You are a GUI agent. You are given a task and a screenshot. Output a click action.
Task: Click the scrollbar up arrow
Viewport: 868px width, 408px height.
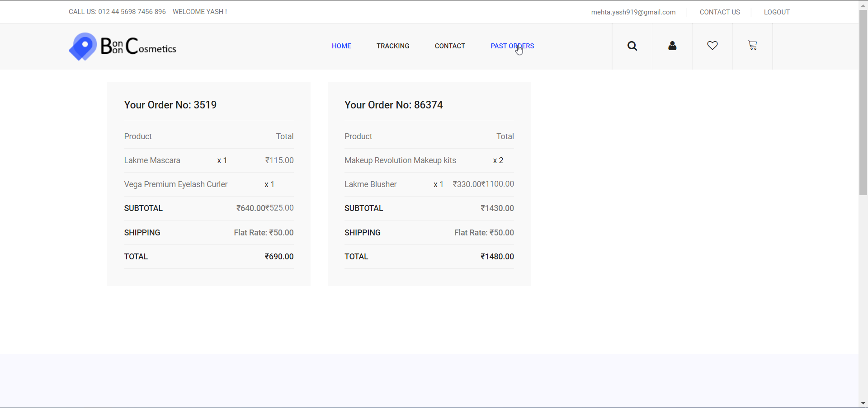(863, 5)
